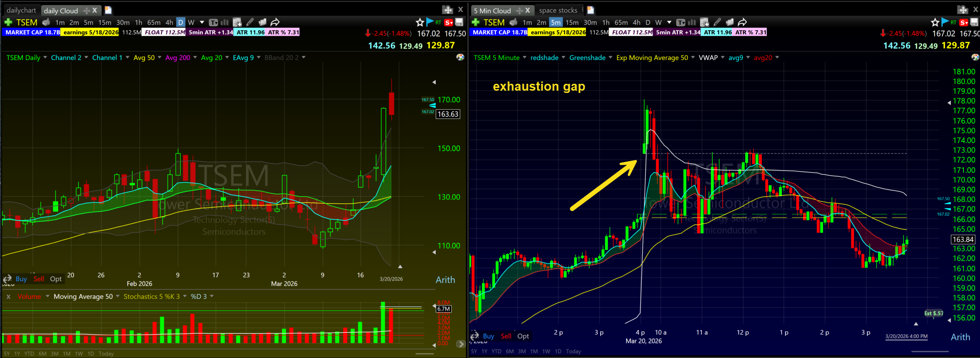Switch to the dailychart tab
980x358 pixels.
click(21, 10)
